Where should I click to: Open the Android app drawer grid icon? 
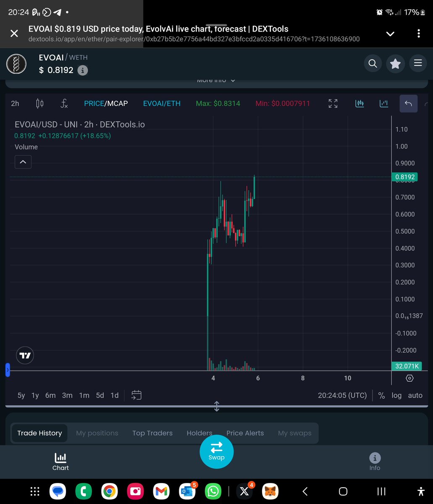pyautogui.click(x=35, y=491)
